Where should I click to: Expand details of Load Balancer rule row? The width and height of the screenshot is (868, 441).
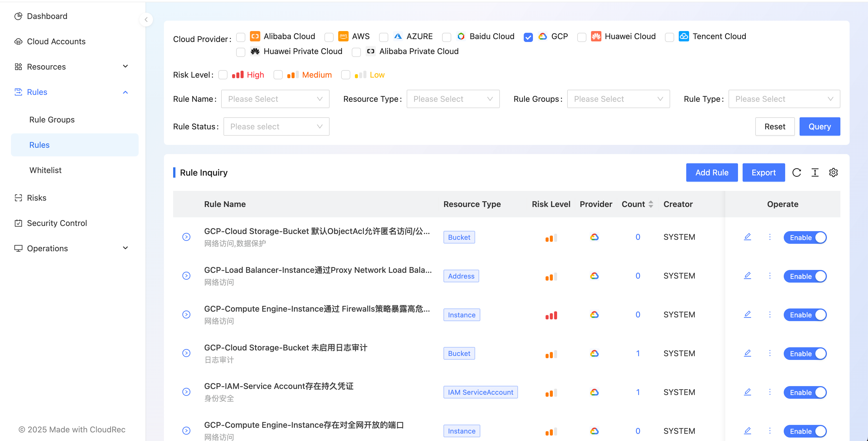[x=186, y=276]
